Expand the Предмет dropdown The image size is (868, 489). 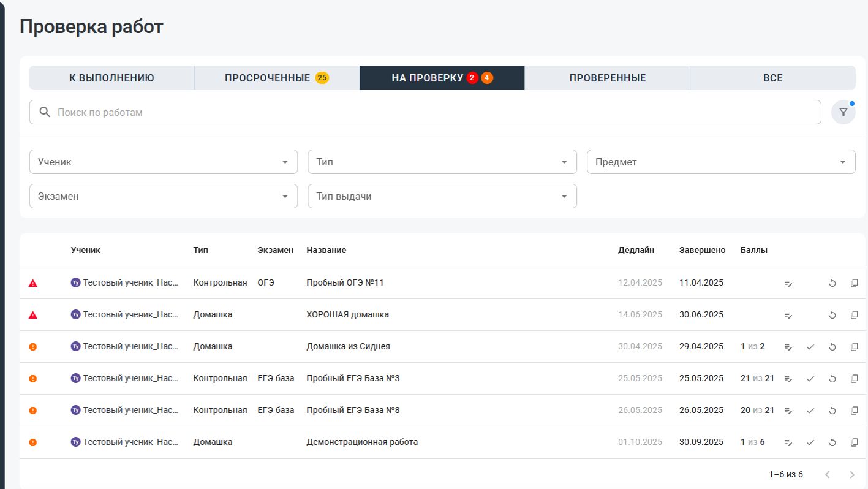pyautogui.click(x=720, y=162)
